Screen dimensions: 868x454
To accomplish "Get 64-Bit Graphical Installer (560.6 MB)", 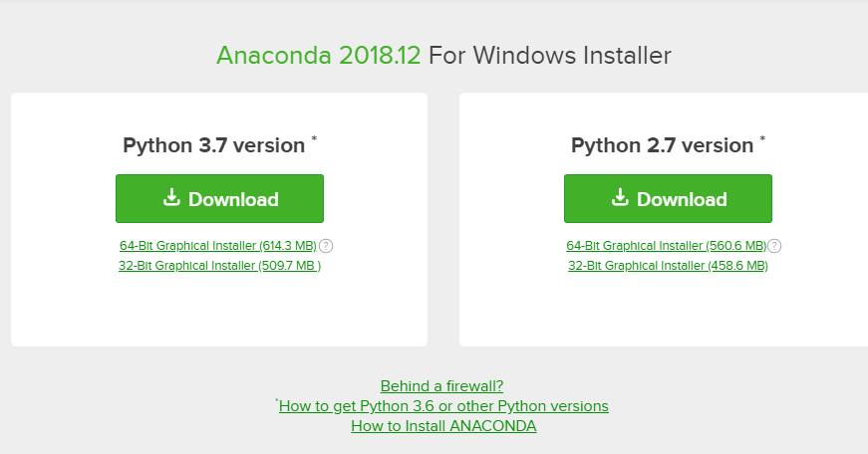I will click(666, 246).
